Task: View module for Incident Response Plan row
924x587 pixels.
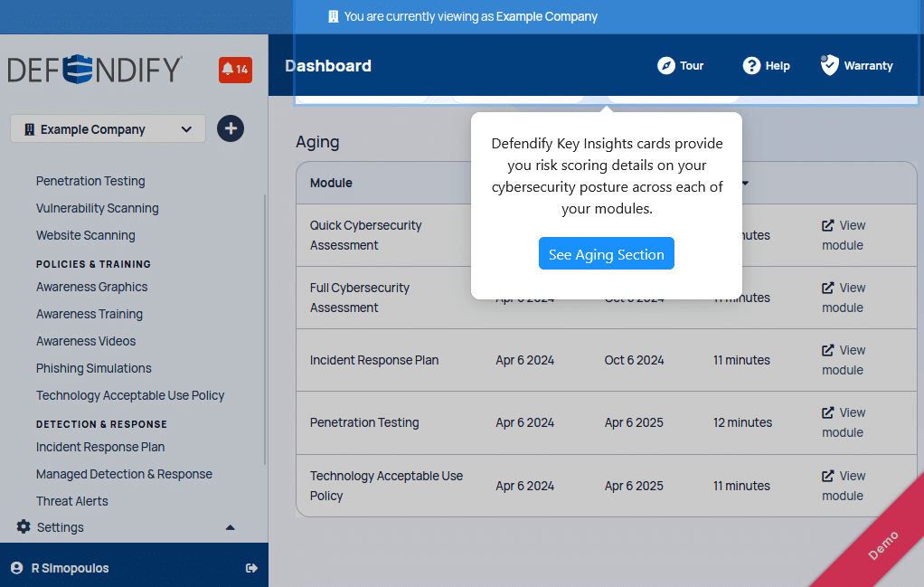Action: [844, 360]
